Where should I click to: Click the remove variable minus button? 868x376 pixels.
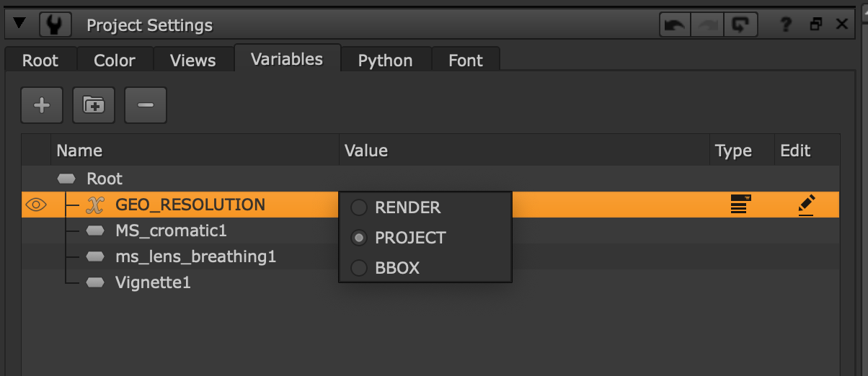[146, 106]
